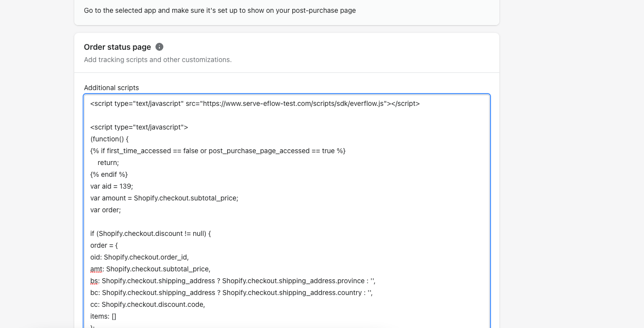Click the "order = {" line
The height and width of the screenshot is (328, 644).
(x=104, y=245)
